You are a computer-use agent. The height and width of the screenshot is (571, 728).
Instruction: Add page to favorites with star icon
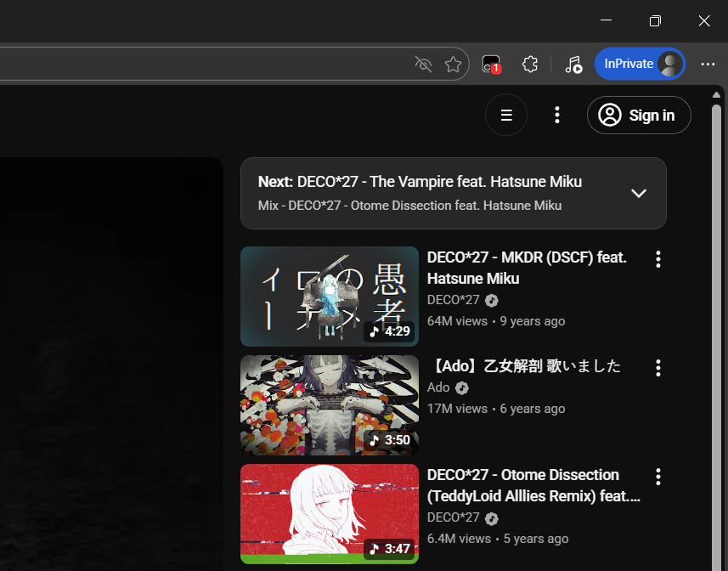(453, 64)
